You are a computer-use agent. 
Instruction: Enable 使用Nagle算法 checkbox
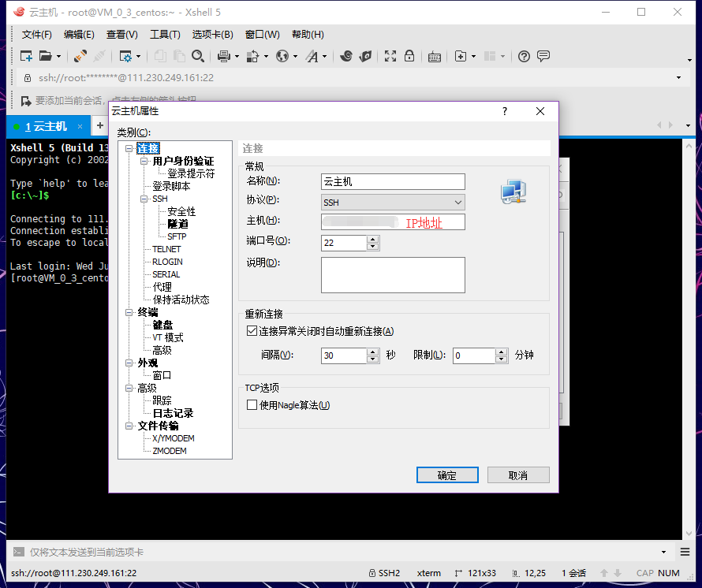(252, 404)
